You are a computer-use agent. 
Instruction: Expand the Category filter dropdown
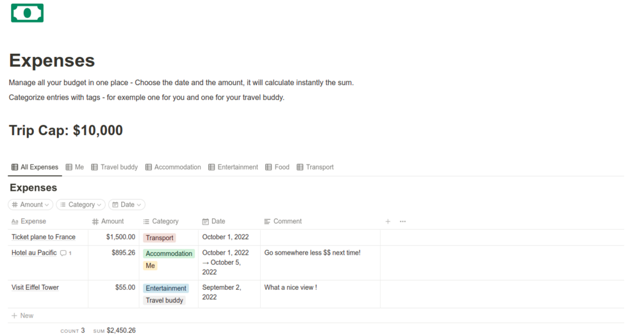tap(80, 205)
